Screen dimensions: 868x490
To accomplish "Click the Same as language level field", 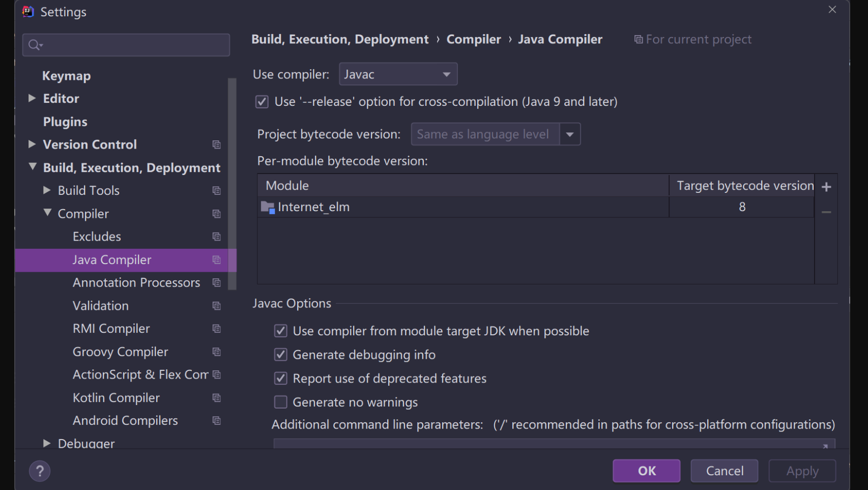I will pyautogui.click(x=485, y=134).
